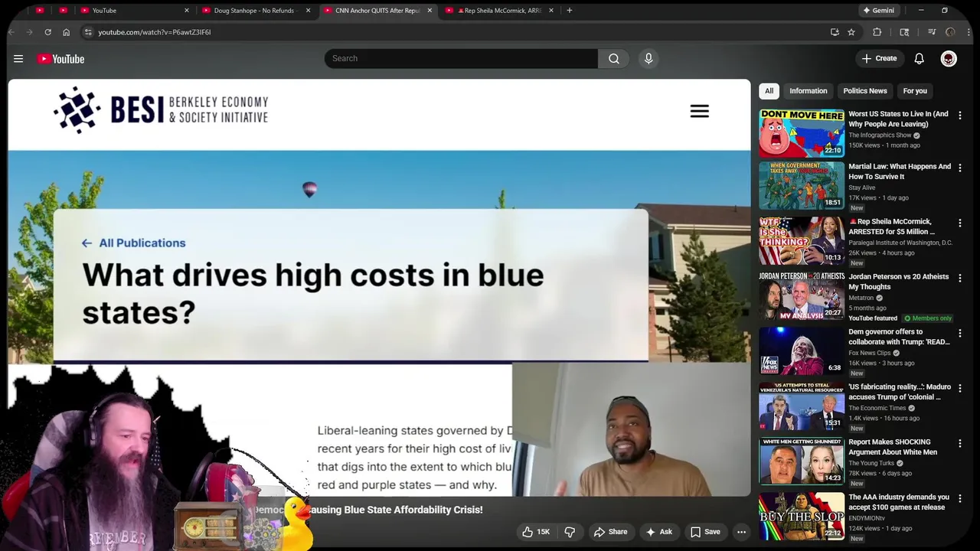Close the Doug Stanhope tab
980x551 pixels.
309,11
